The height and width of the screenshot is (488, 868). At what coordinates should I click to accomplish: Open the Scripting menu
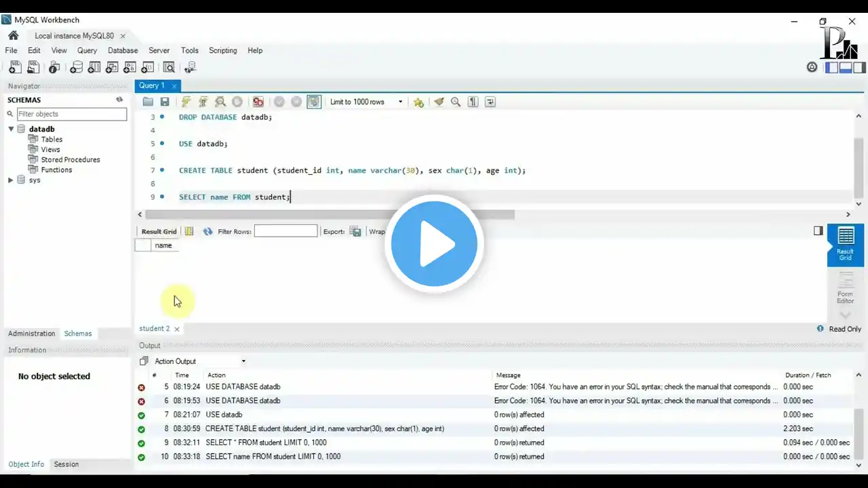tap(223, 50)
